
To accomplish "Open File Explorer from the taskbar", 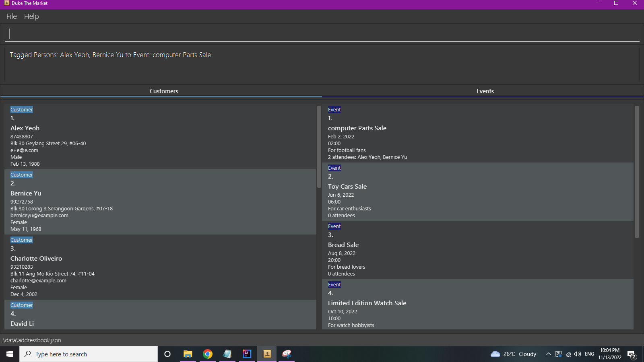I will [x=188, y=354].
